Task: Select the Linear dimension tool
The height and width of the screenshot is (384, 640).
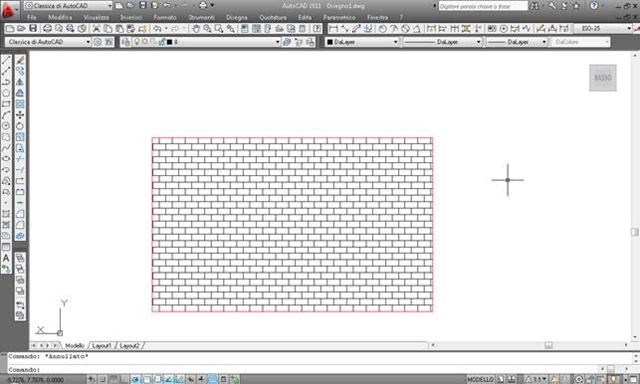Action: point(333,29)
